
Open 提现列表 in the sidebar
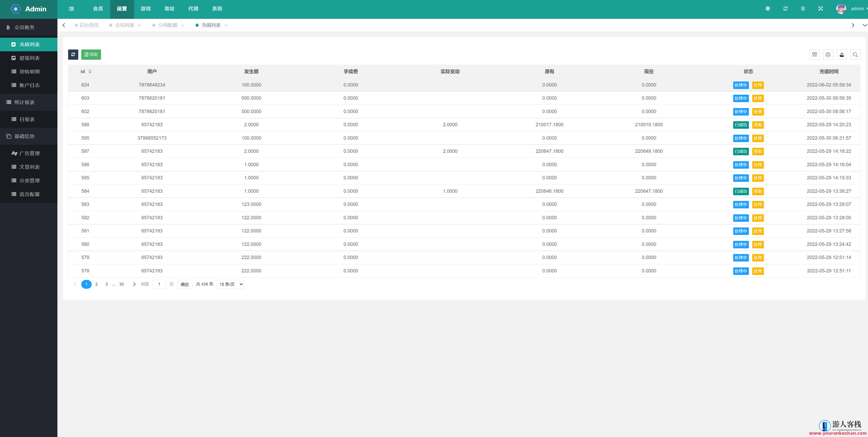pyautogui.click(x=29, y=58)
